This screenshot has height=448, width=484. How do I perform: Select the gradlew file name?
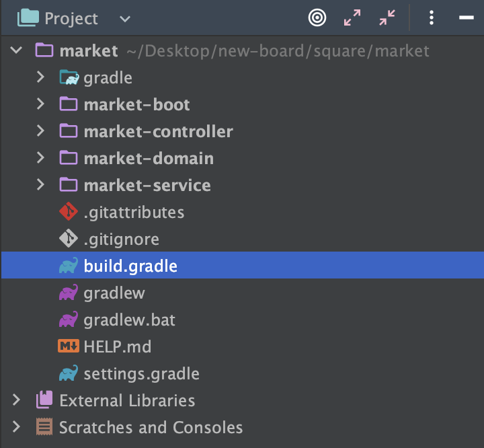click(x=114, y=293)
